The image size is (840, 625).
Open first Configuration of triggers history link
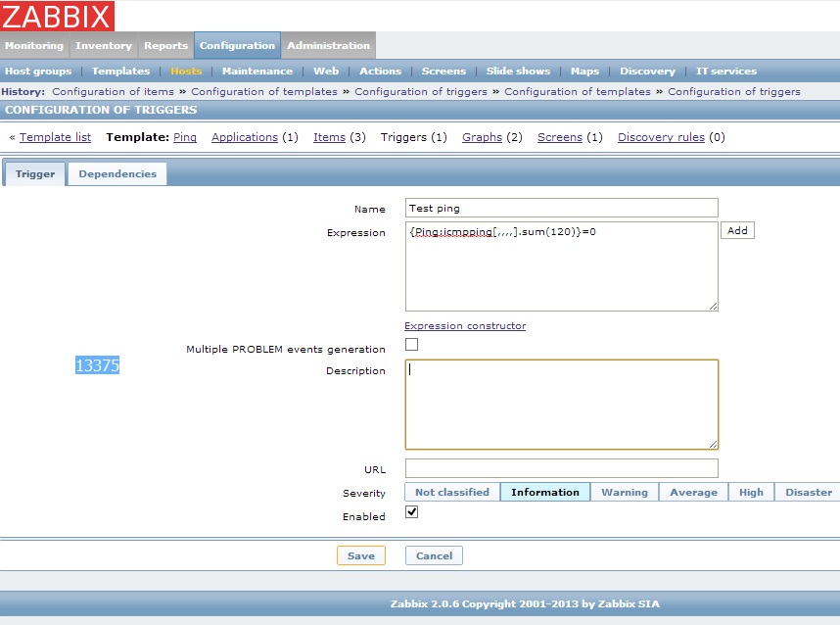(x=421, y=92)
